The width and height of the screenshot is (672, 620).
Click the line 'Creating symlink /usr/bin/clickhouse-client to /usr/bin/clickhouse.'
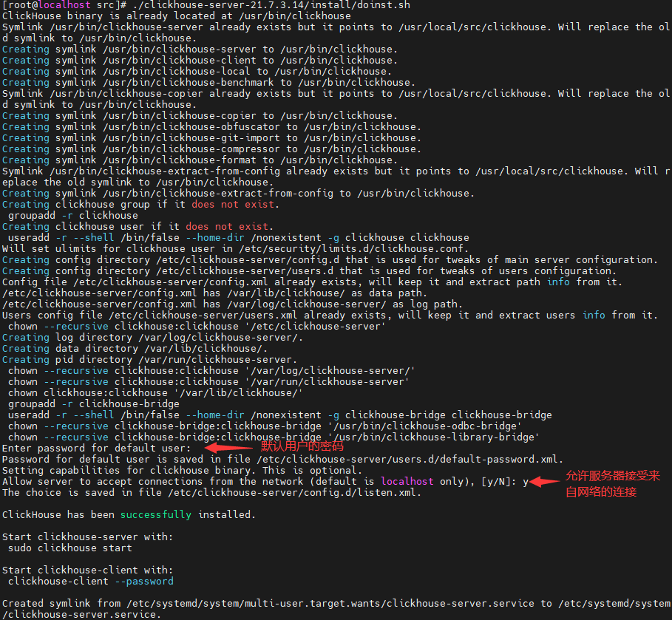tap(200, 61)
